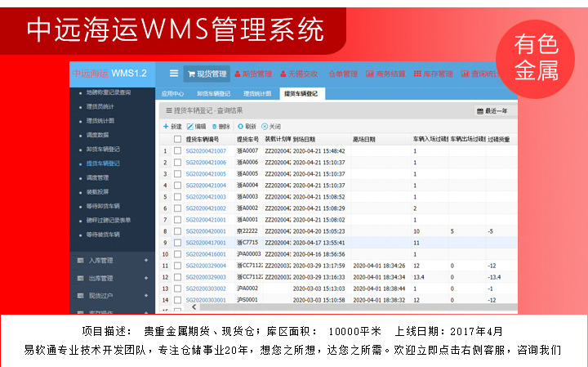Screen dimensions: 588x367
Task: Sort by the 到场日期 column header
Action: 304,139
